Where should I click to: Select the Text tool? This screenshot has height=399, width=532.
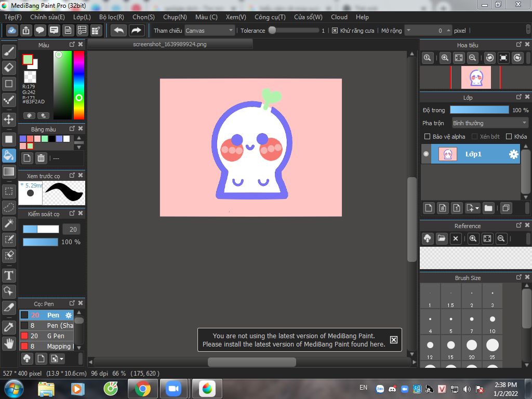coord(9,275)
